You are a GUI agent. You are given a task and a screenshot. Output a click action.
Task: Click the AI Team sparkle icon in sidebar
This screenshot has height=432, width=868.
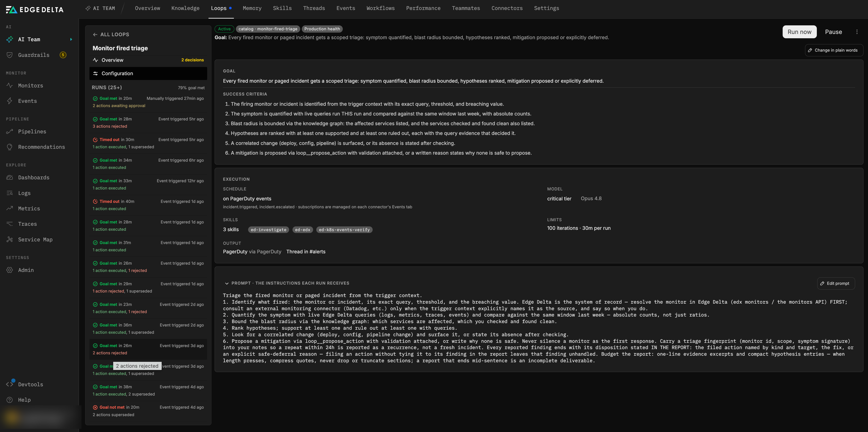click(x=10, y=39)
